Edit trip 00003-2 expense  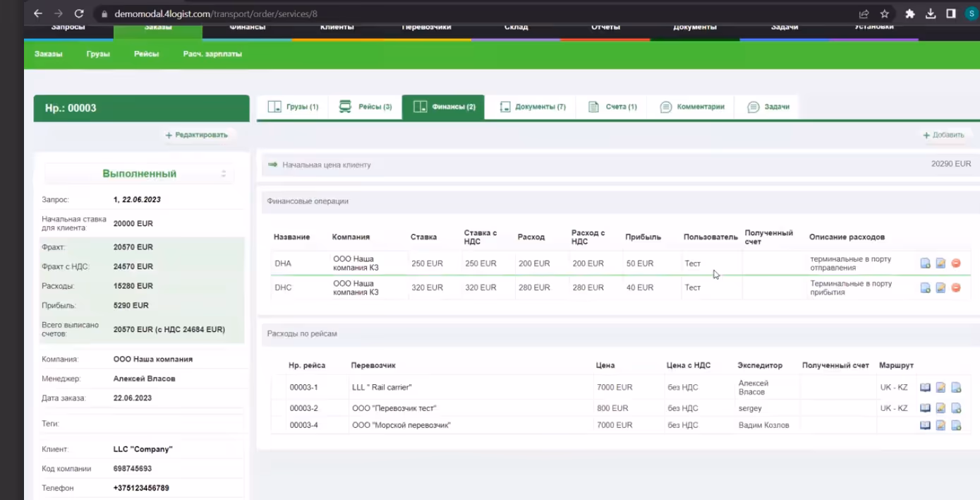(940, 408)
